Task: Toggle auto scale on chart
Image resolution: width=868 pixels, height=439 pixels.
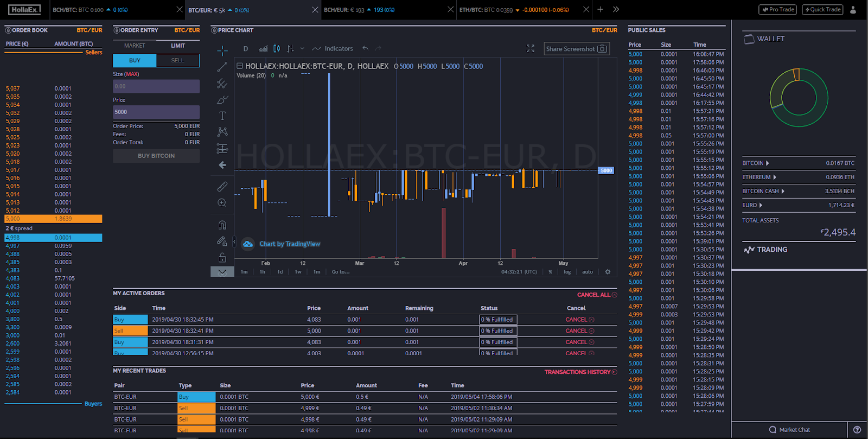Action: click(x=588, y=272)
